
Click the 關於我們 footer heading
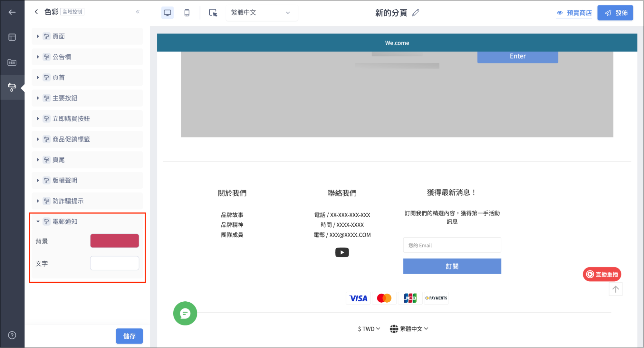(232, 193)
